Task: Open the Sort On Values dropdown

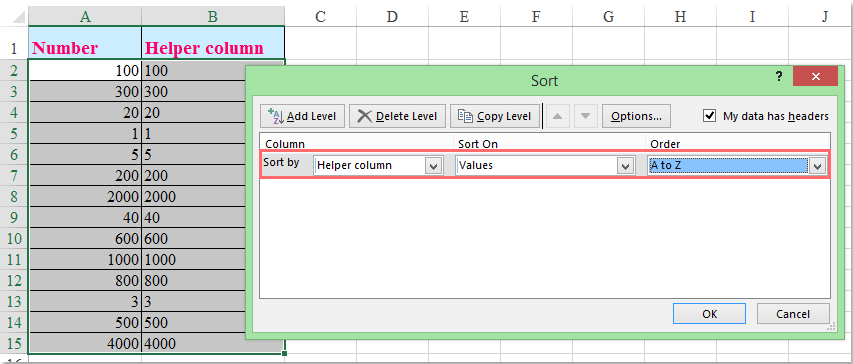Action: pos(626,165)
